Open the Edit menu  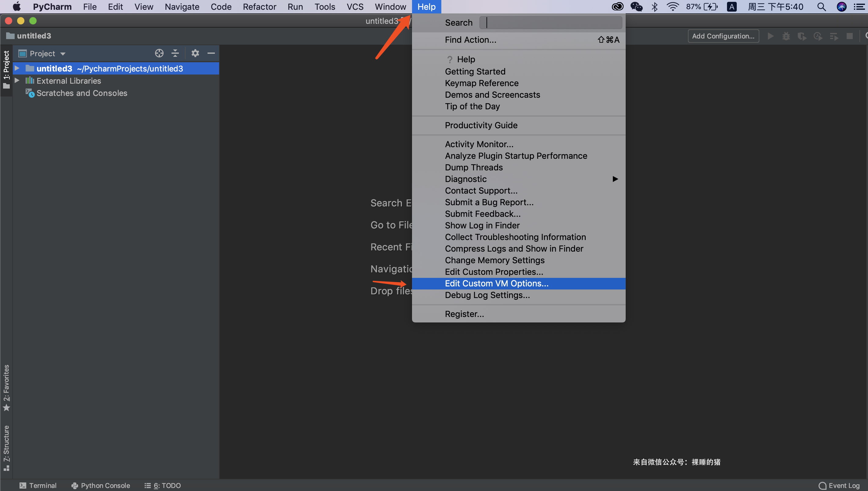click(115, 7)
